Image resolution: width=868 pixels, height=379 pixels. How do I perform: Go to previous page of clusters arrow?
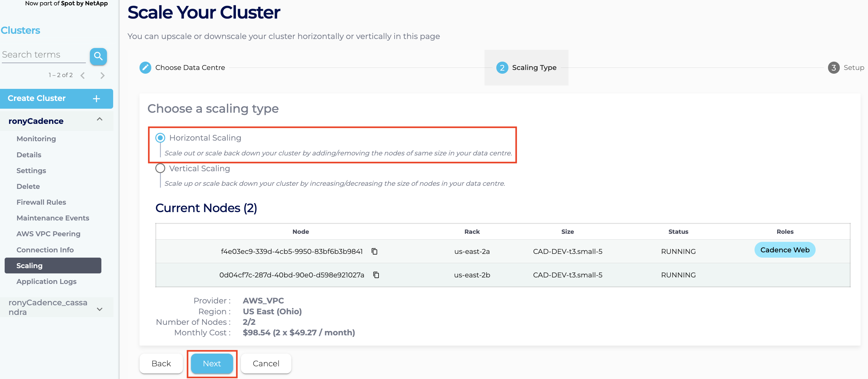82,75
